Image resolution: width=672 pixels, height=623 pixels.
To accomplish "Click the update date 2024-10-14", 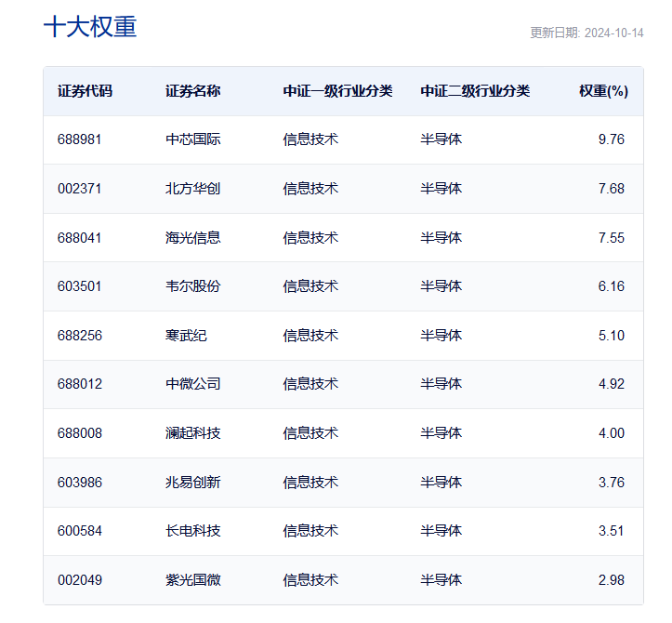I will pyautogui.click(x=613, y=33).
